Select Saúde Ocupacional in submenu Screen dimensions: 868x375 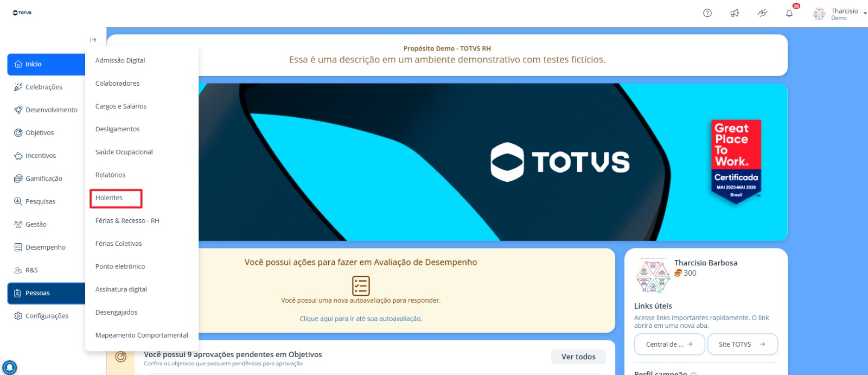click(124, 152)
